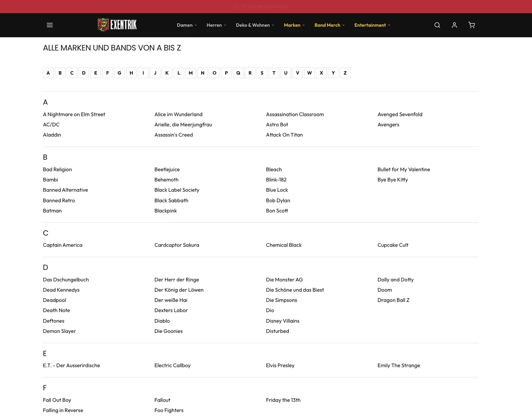This screenshot has width=532, height=419.
Task: Open the Dragon Ball Z link
Action: pos(393,300)
